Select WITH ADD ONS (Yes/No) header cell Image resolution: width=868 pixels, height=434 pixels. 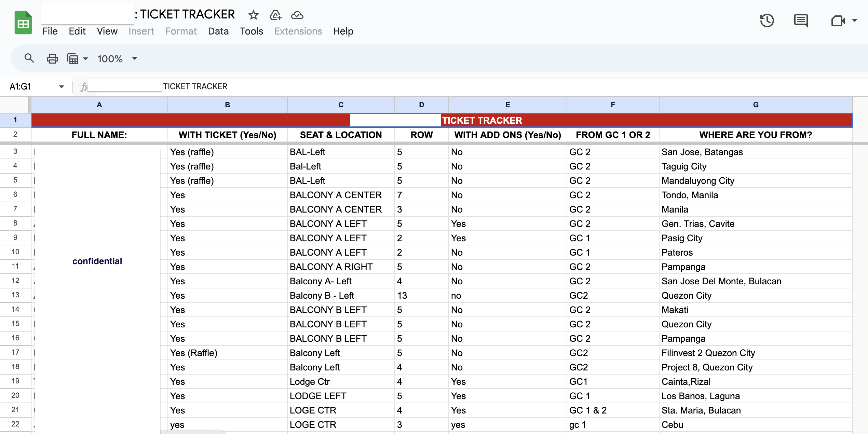click(508, 135)
